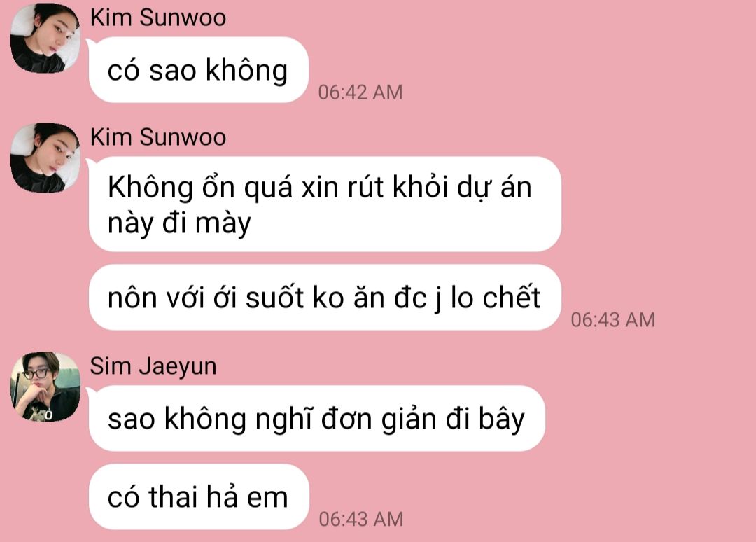Select the first Kim Sunwoo sender name
Viewport: 756px width, 542px height.
coord(158,18)
